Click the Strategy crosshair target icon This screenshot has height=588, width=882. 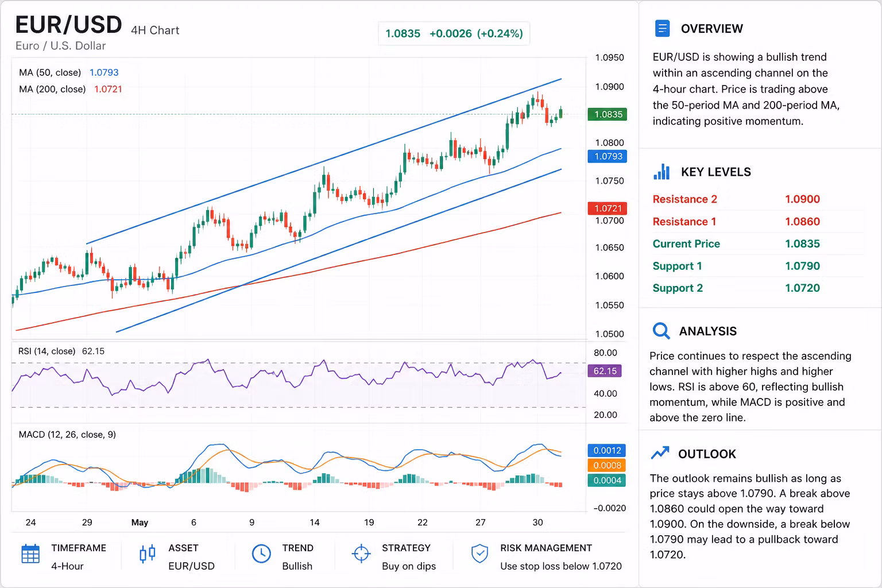[361, 554]
